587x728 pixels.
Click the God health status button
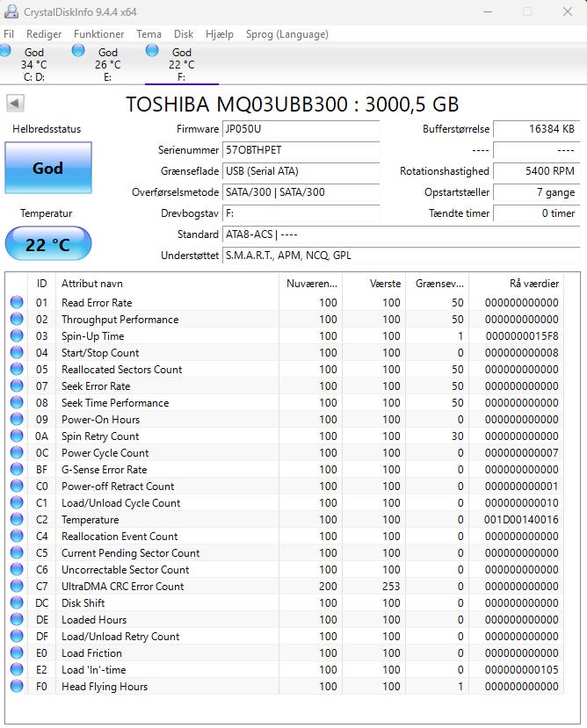click(48, 168)
